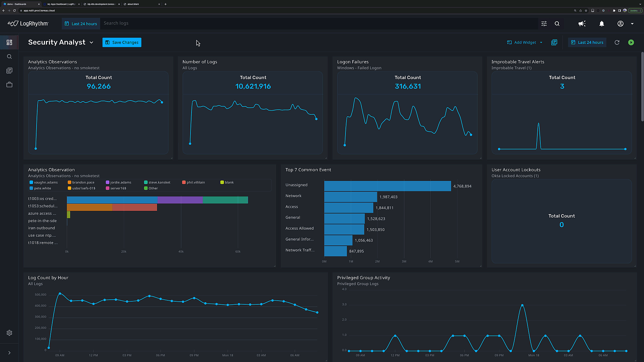
Task: Click the announcements megaphone icon
Action: (582, 24)
